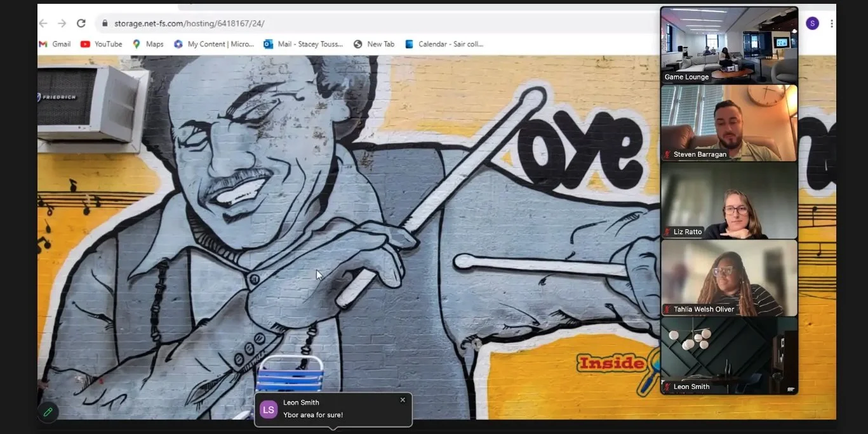Open the YouTube bookmark

tap(101, 44)
